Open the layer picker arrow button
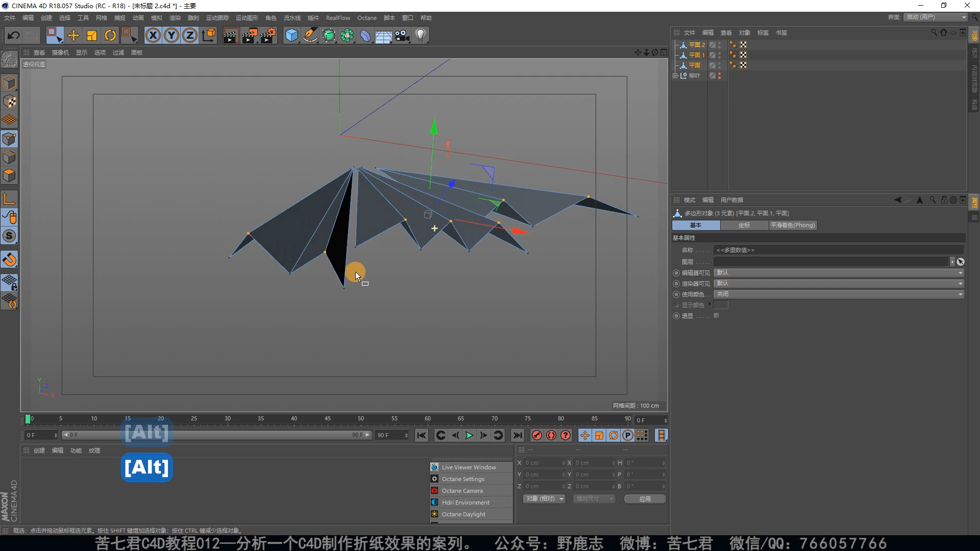 pos(952,262)
